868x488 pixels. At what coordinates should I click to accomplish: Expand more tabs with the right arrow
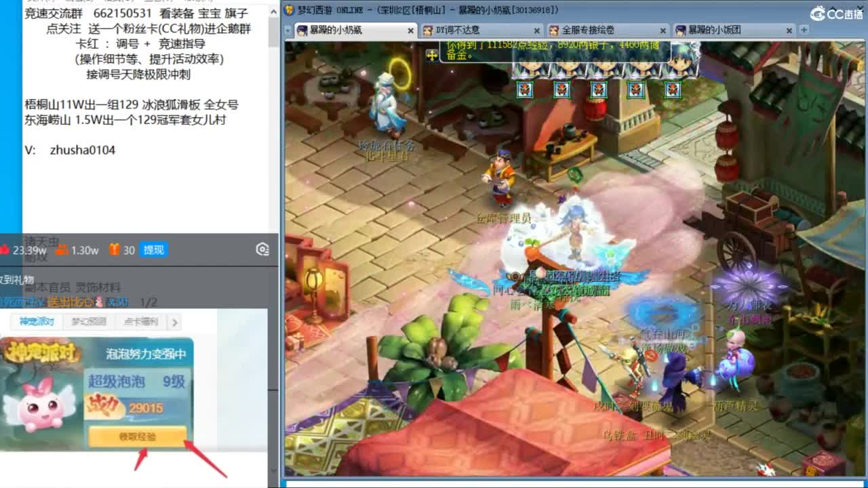(x=174, y=323)
